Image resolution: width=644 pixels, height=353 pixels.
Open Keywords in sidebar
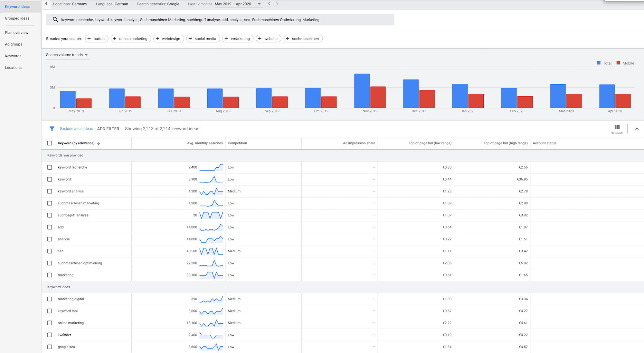click(13, 56)
